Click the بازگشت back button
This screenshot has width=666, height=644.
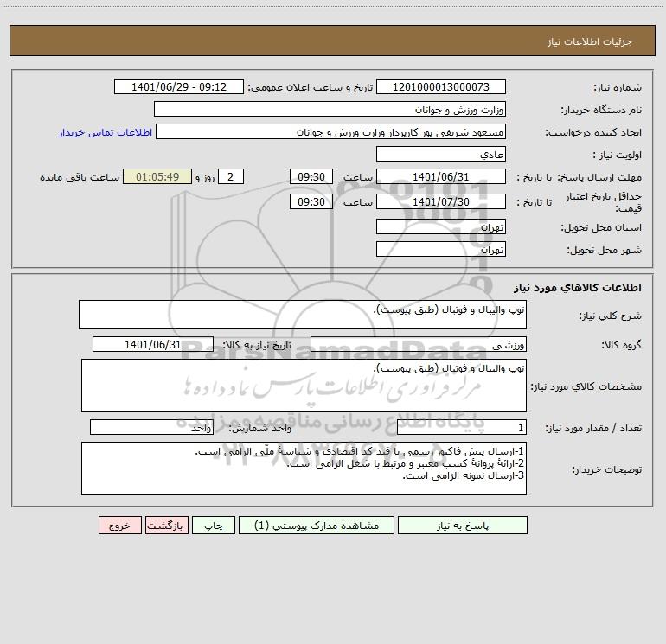166,525
